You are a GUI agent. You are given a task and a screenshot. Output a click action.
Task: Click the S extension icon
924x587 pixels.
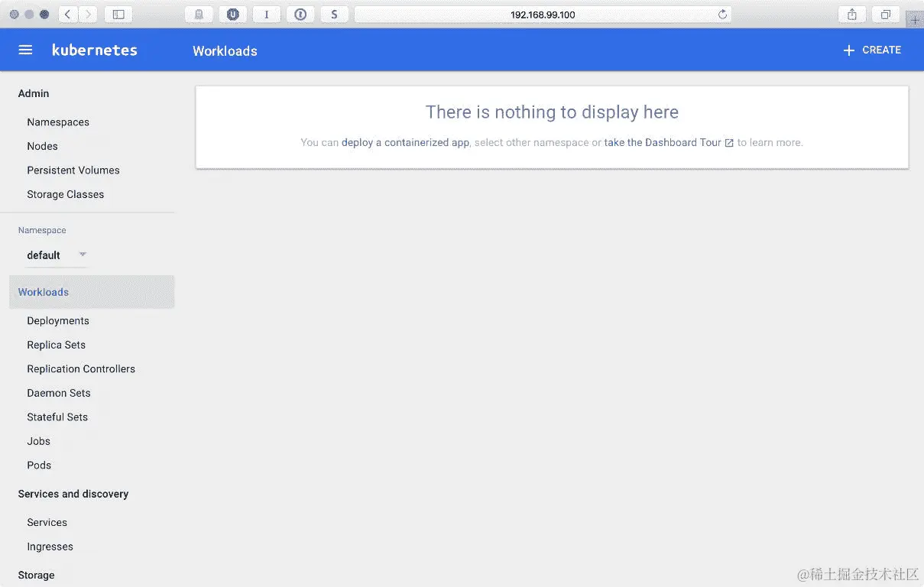tap(334, 14)
